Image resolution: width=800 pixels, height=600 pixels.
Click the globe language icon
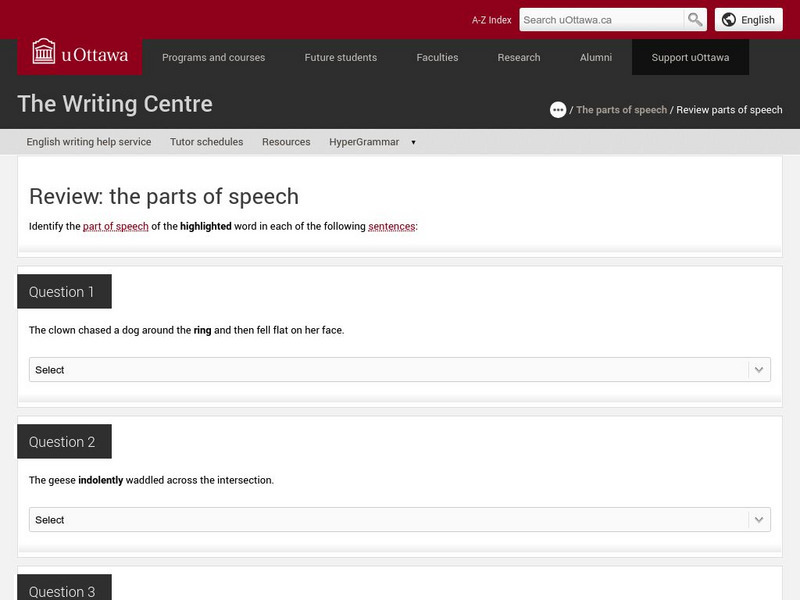point(730,19)
